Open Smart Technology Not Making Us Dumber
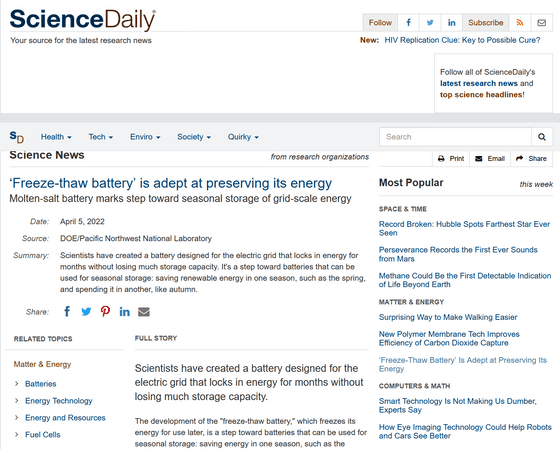The height and width of the screenshot is (449, 560). tap(458, 405)
